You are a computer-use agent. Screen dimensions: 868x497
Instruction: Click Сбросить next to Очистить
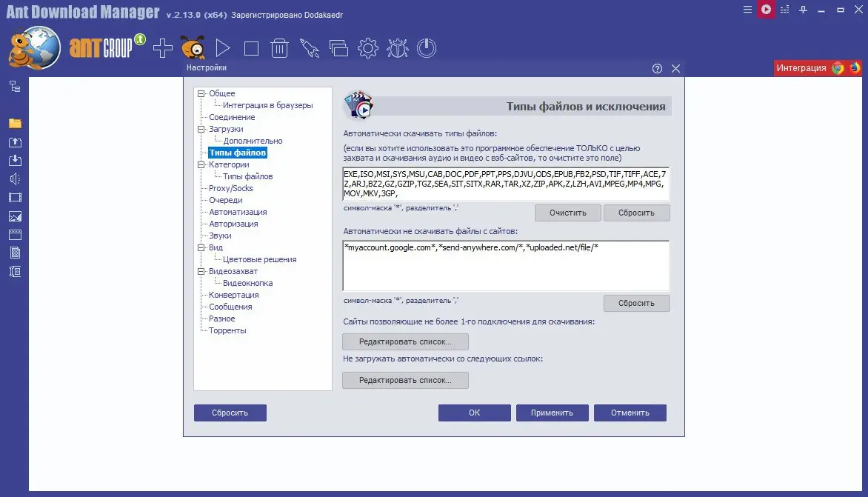pos(637,213)
